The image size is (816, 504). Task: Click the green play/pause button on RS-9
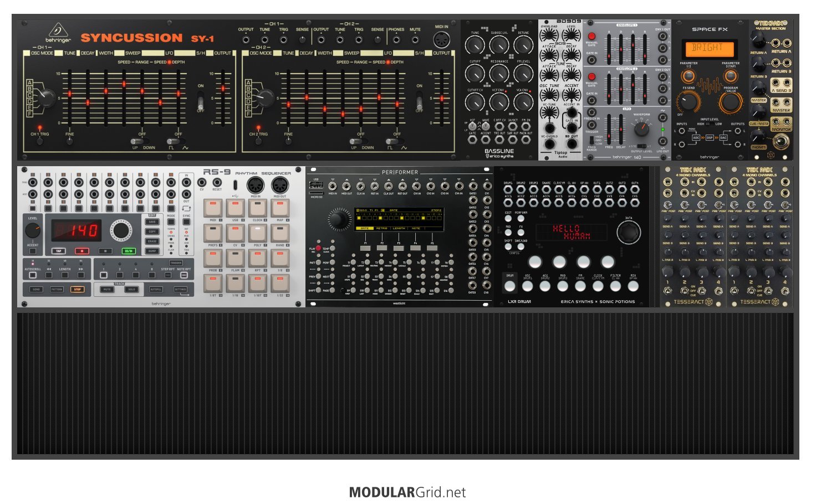(x=129, y=251)
